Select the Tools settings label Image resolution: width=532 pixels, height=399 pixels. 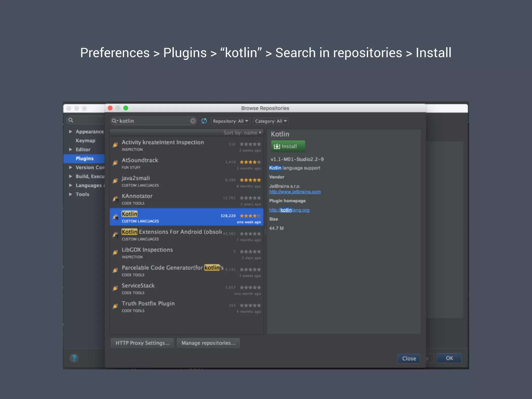pos(82,194)
